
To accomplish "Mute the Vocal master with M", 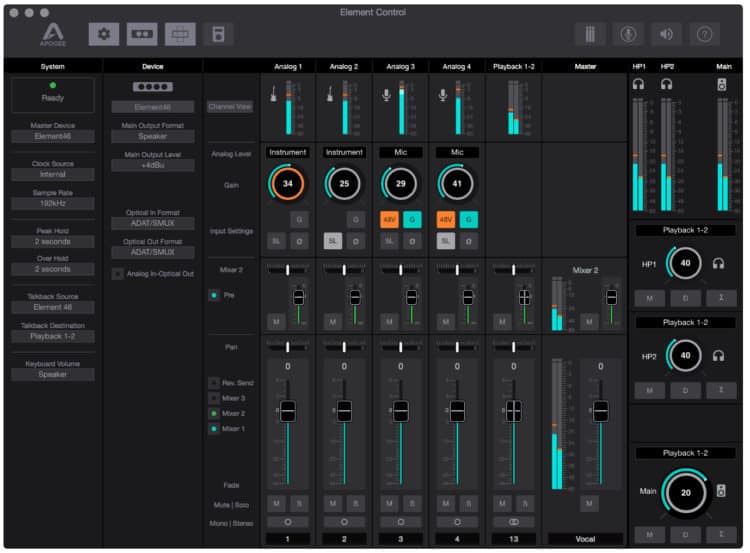I will (x=589, y=503).
